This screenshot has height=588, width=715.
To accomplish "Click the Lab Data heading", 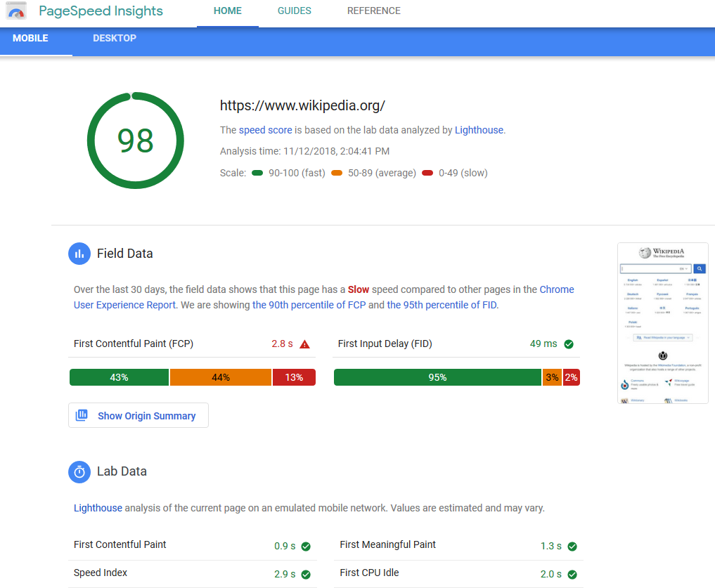I will [x=122, y=471].
